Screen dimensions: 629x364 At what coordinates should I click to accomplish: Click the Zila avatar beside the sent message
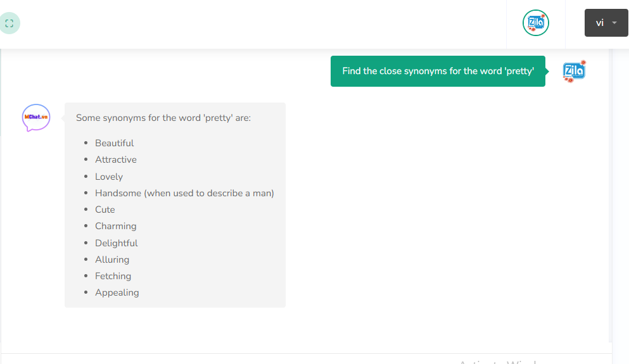point(574,71)
